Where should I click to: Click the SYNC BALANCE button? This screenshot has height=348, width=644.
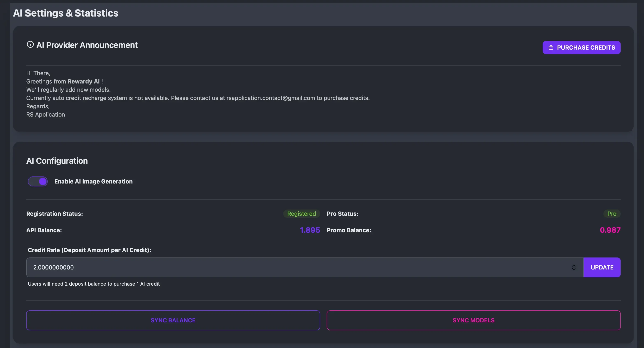(x=173, y=320)
